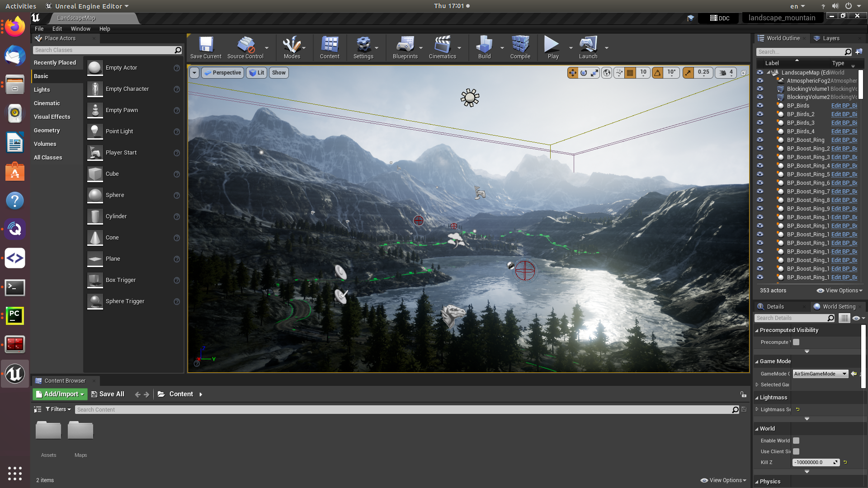868x488 pixels.
Task: Click the Launch toolbar icon
Action: coord(588,47)
